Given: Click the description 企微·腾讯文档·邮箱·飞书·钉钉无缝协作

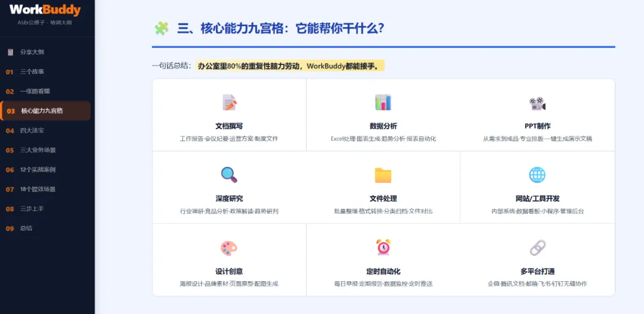Looking at the screenshot, I should (537, 284).
